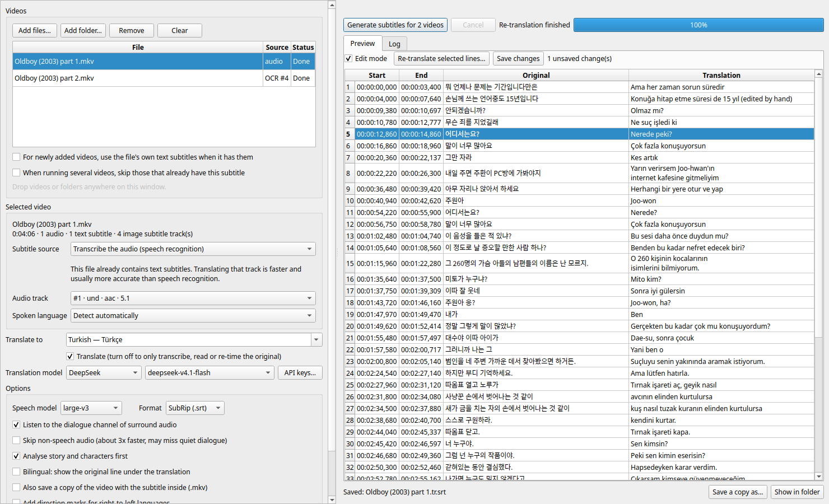The height and width of the screenshot is (504, 829).
Task: Switch to the Preview tab
Action: 362,44
